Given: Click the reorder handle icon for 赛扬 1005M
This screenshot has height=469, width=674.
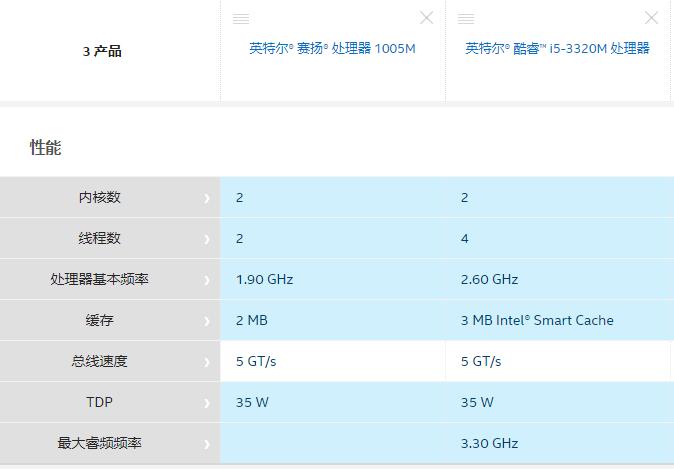Looking at the screenshot, I should click(x=241, y=18).
